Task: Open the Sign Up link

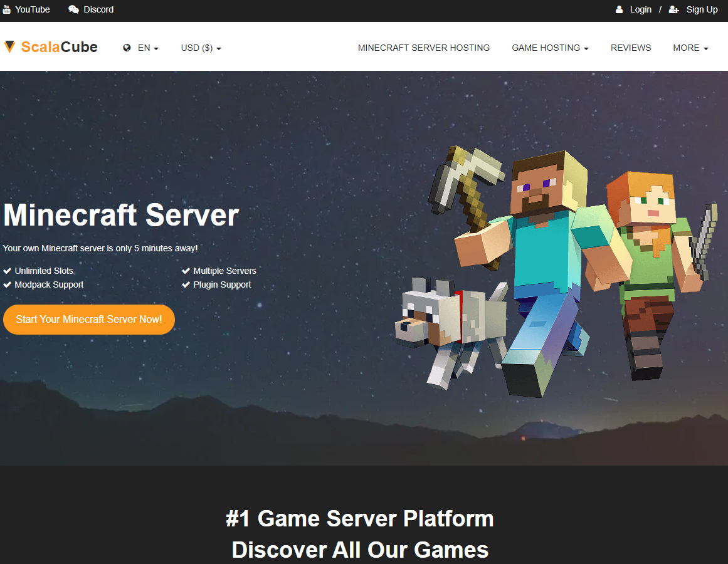Action: (x=702, y=9)
